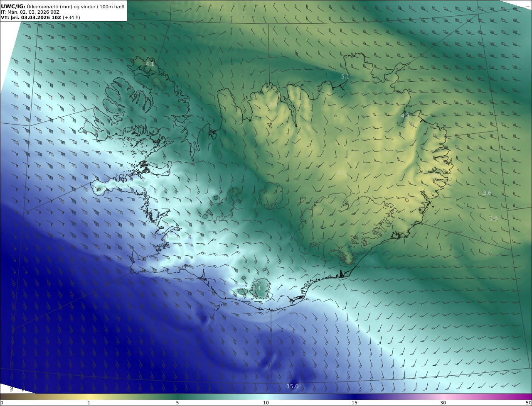Viewport: 532px width, 406px height.
Task: Click the '0' tick label on the color scale
Action: [2, 403]
